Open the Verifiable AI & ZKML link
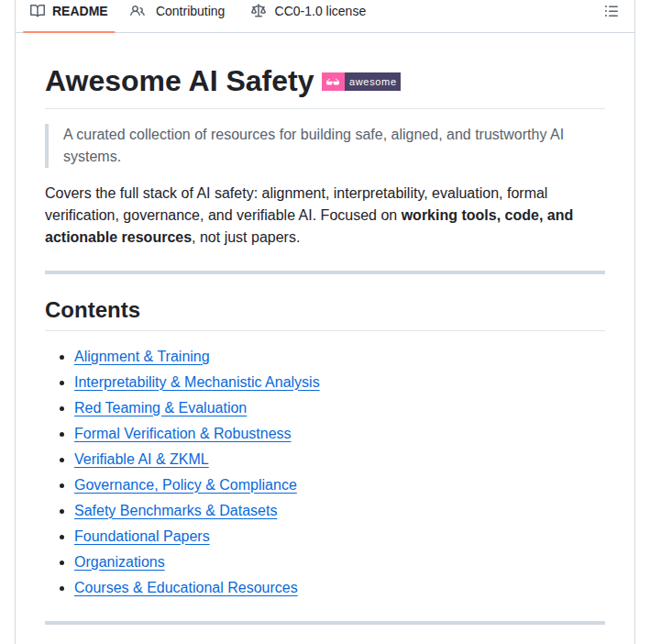The height and width of the screenshot is (644, 650). pyautogui.click(x=141, y=459)
